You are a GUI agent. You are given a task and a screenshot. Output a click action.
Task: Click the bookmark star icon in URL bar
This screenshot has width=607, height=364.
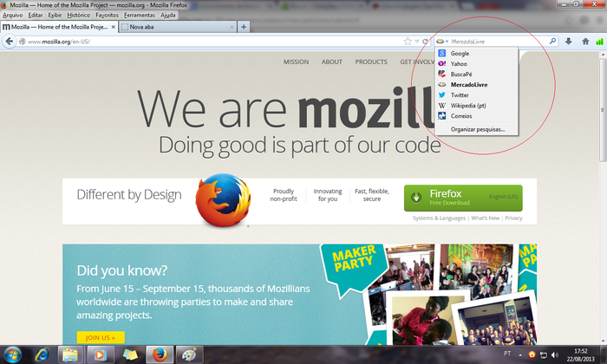pos(408,42)
